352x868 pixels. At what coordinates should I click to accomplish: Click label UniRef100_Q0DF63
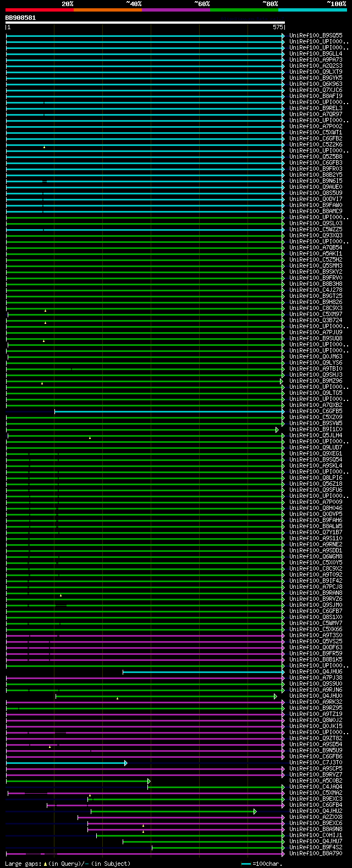(316, 647)
